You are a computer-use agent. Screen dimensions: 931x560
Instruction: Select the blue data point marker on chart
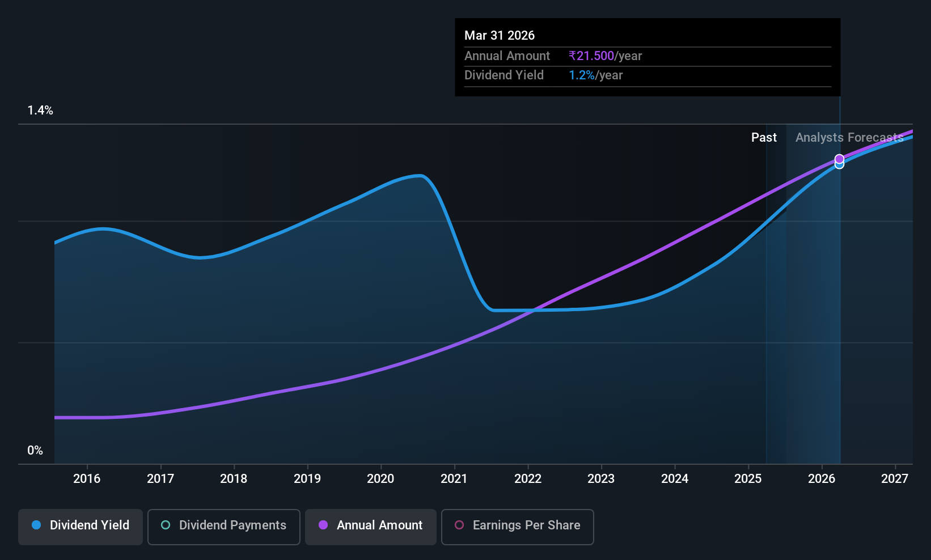click(x=839, y=165)
